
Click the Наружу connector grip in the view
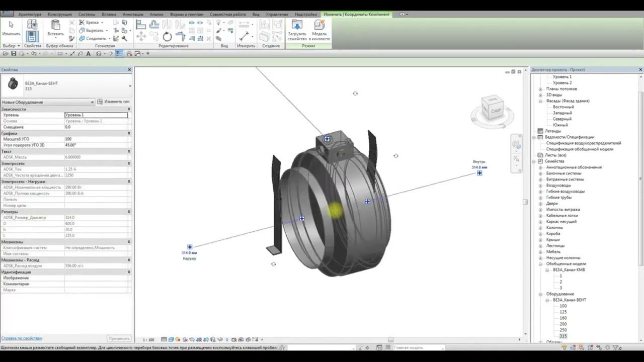[x=190, y=247]
